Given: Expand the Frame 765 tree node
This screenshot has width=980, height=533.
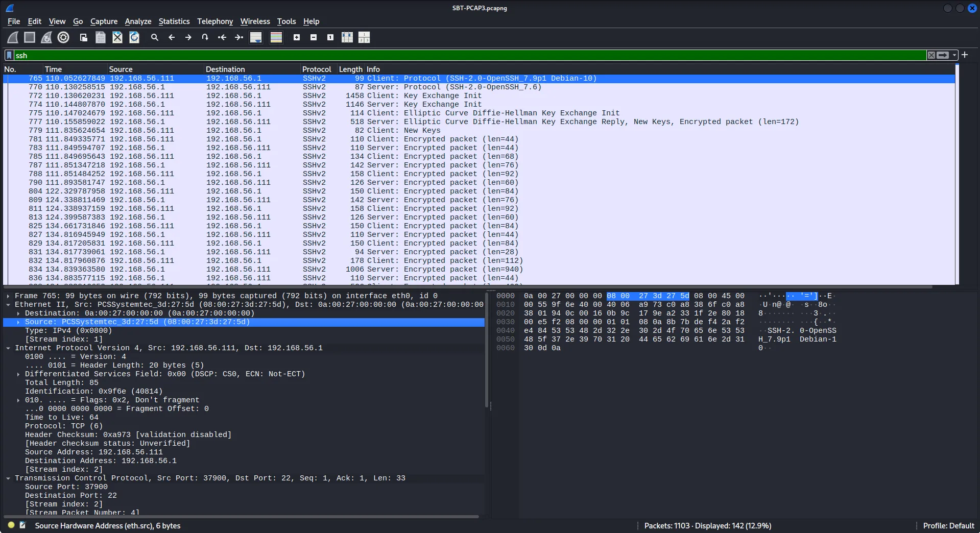Looking at the screenshot, I should (x=8, y=296).
